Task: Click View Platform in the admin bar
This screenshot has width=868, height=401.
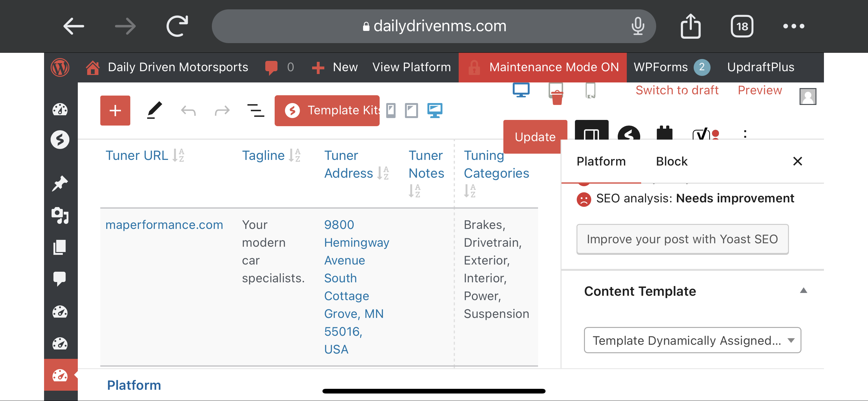Action: (412, 67)
